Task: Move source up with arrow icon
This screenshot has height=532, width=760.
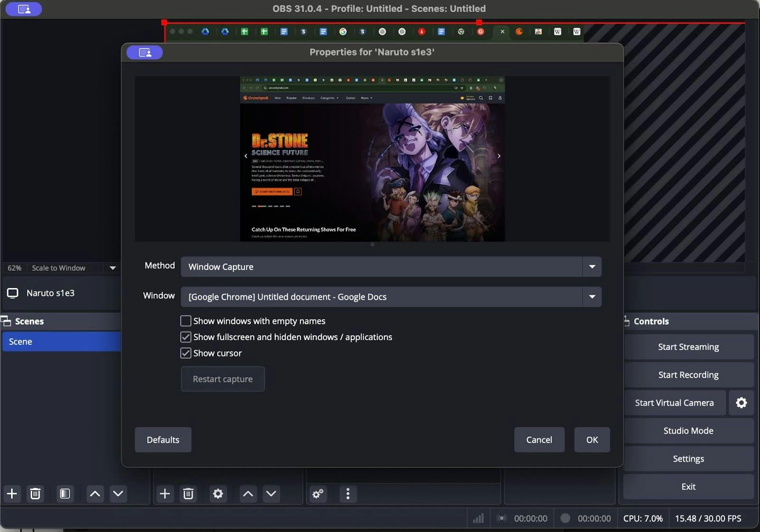Action: click(248, 494)
